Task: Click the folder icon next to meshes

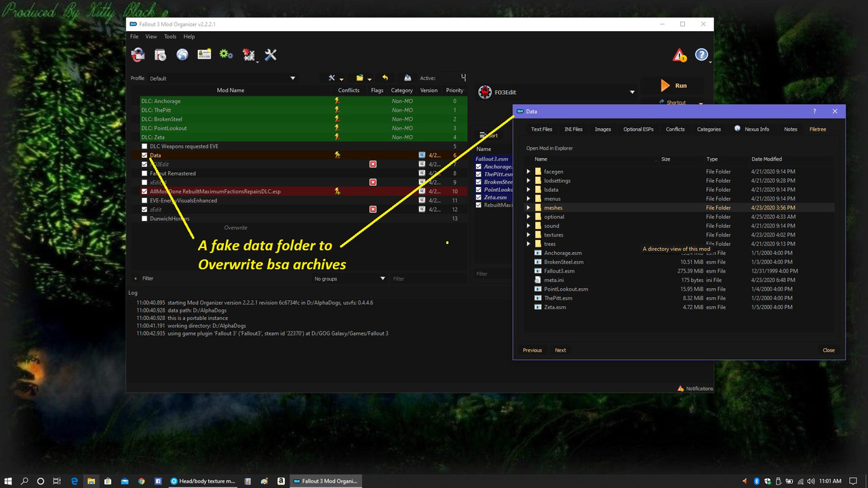Action: [x=538, y=208]
